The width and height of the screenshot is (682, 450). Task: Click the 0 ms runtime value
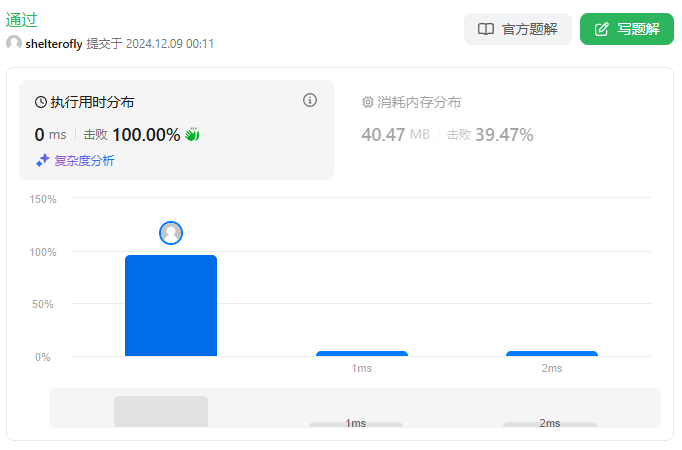click(x=50, y=135)
